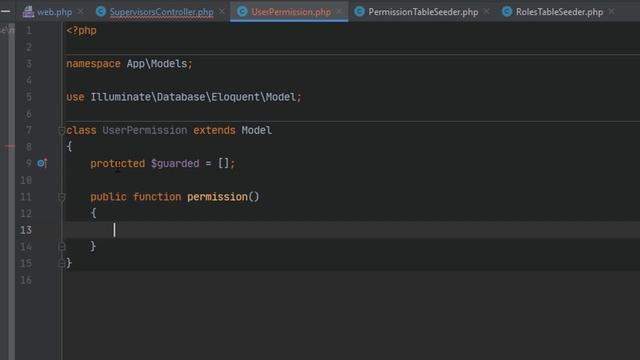
Task: Click the 'extends' keyword
Action: pyautogui.click(x=214, y=130)
